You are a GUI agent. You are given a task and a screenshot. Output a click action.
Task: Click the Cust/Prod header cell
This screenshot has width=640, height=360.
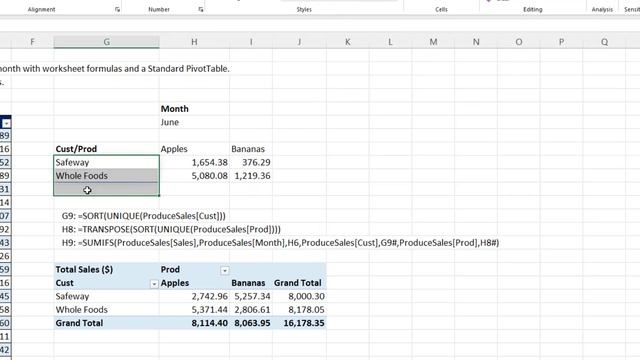coord(107,149)
